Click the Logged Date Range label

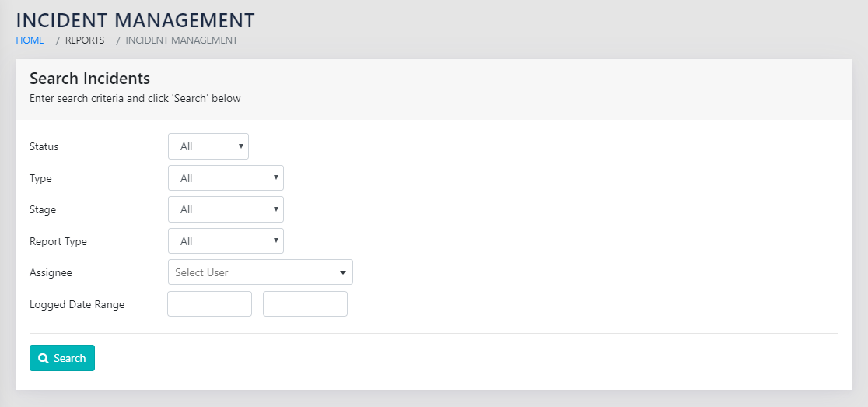77,304
